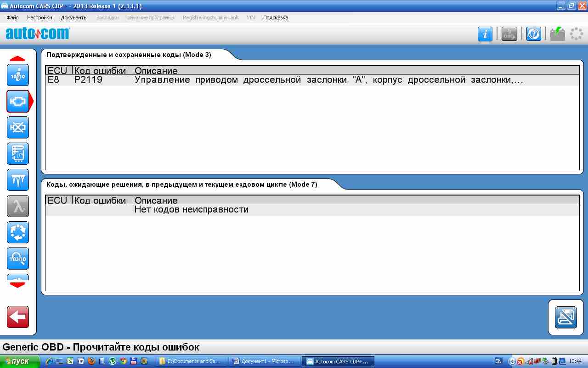The height and width of the screenshot is (368, 588).
Task: Select the freeze frame icicles icon
Action: coord(18,180)
